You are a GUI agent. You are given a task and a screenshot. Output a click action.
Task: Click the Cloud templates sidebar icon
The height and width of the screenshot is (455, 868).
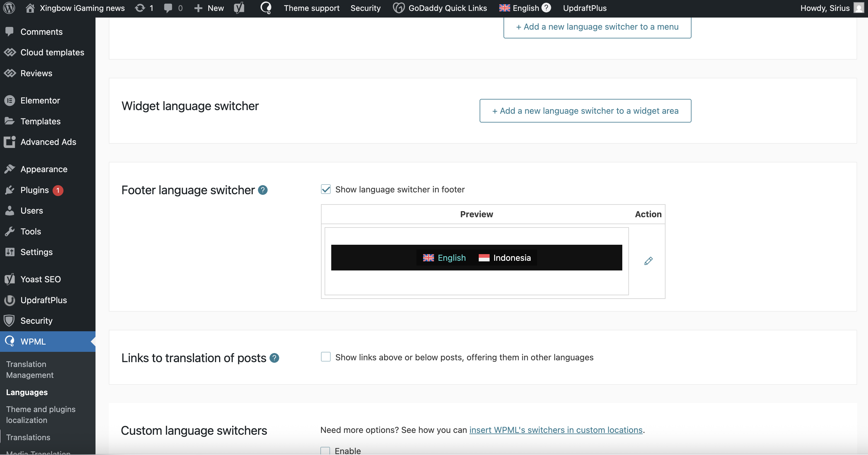pyautogui.click(x=10, y=52)
